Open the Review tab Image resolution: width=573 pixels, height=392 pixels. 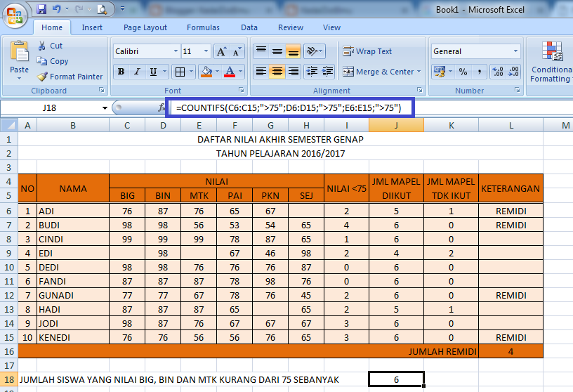point(291,27)
